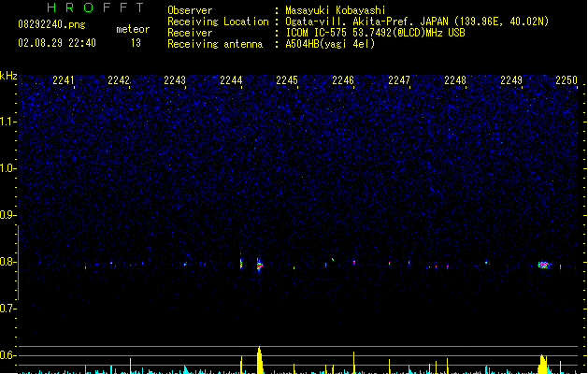Click the Receiving Location value Ogata-vill. Akita-Pref.
This screenshot has width=588, height=374.
pyautogui.click(x=350, y=22)
